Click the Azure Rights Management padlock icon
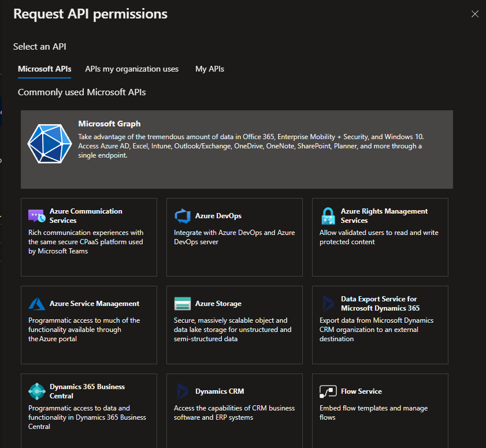Viewport: 486px width, 448px height. coord(328,216)
